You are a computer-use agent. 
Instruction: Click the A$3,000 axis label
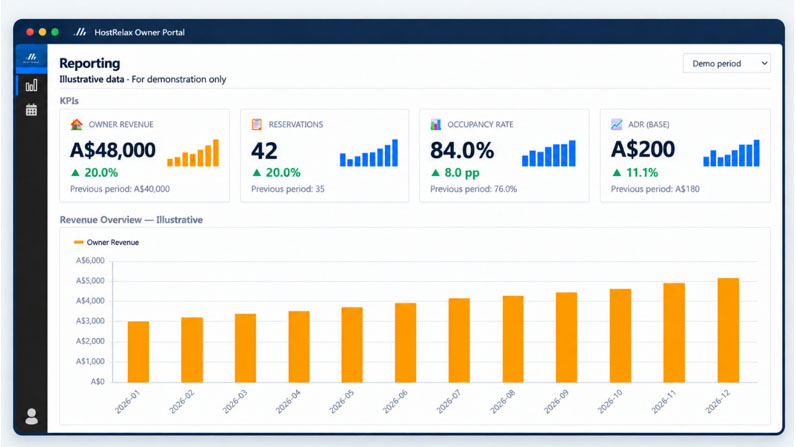[90, 321]
